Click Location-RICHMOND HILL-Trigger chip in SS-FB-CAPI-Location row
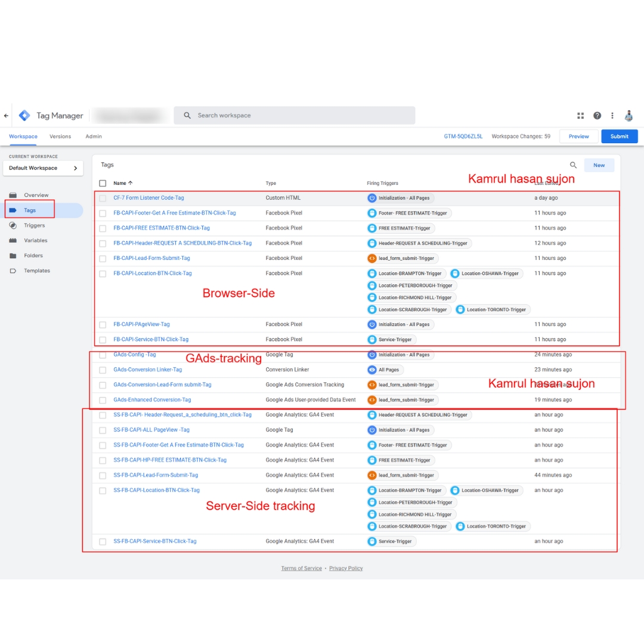The height and width of the screenshot is (644, 644). [x=411, y=515]
